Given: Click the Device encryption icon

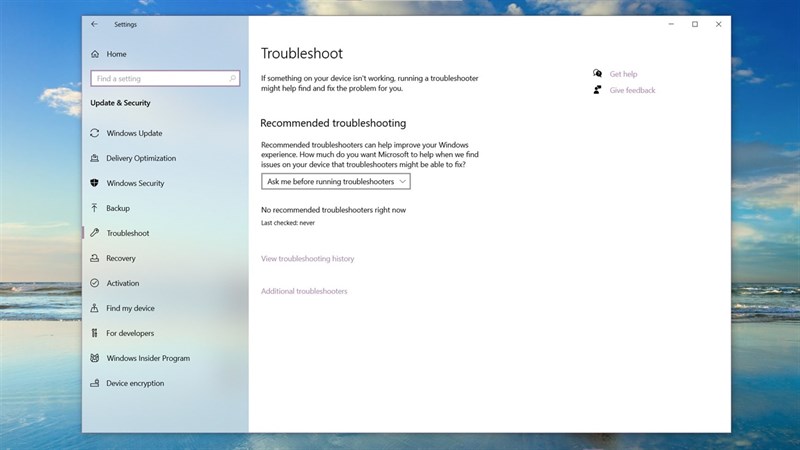Looking at the screenshot, I should [x=95, y=383].
